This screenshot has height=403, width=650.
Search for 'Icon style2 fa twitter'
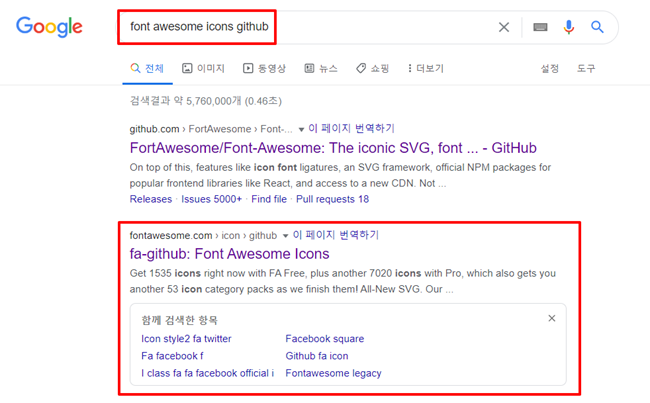[x=186, y=339]
